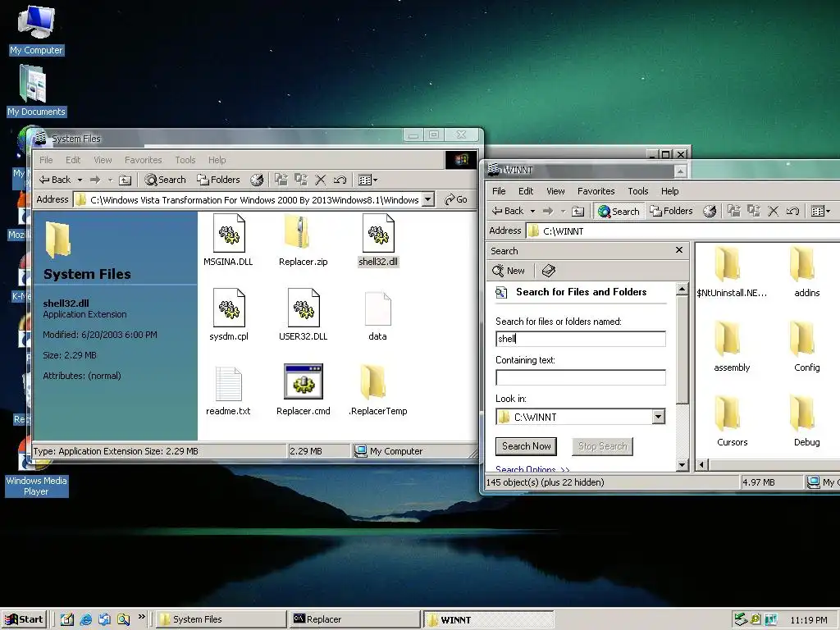
Task: Open My Computer desktop icon
Action: pos(36,22)
